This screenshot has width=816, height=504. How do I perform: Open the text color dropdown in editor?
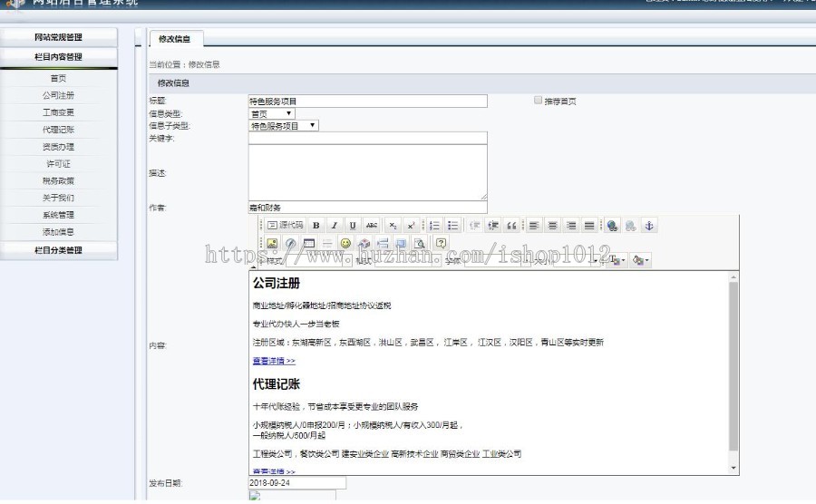(617, 261)
